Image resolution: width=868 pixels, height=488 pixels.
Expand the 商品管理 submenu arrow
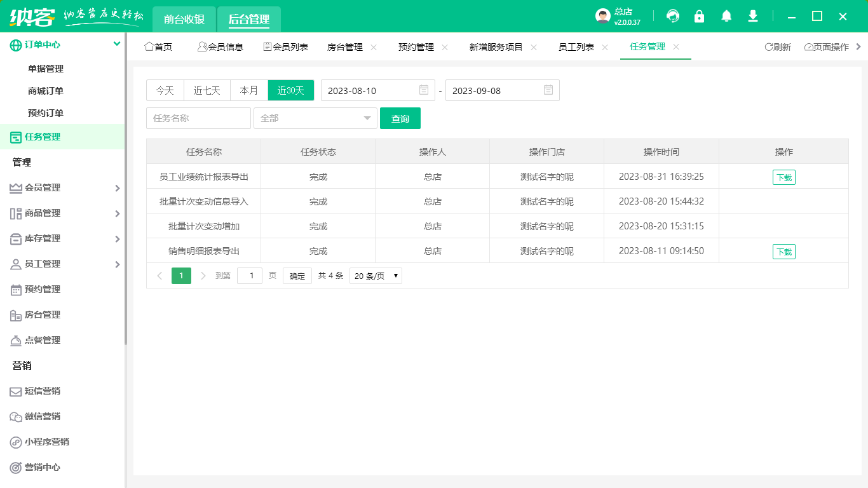118,213
